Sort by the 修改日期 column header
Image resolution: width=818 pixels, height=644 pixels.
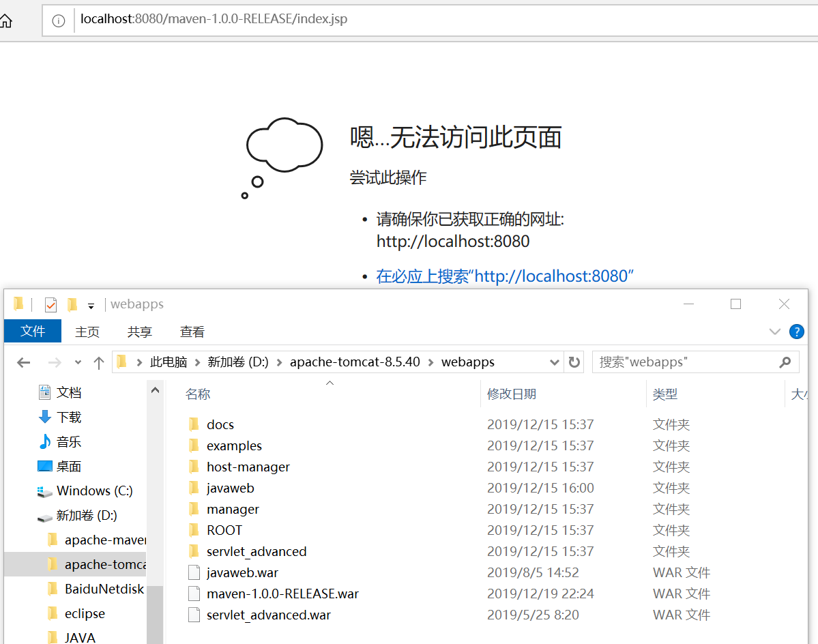pos(512,394)
